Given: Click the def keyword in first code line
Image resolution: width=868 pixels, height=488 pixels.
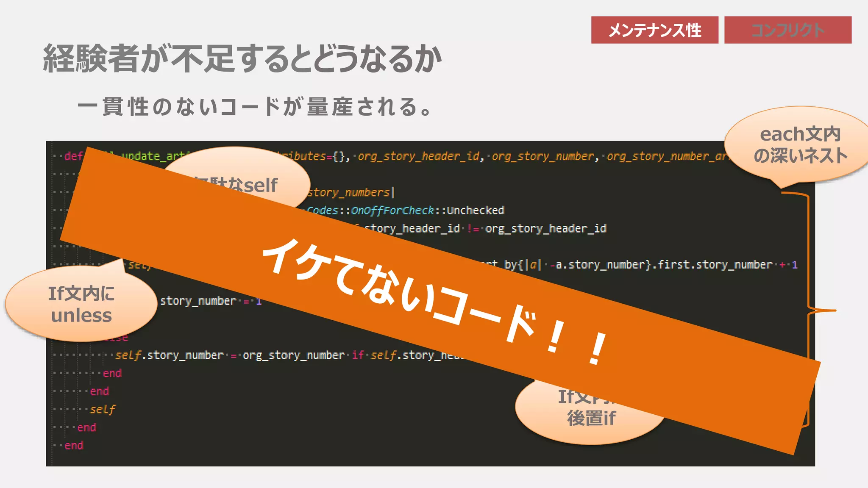Looking at the screenshot, I should tap(73, 156).
